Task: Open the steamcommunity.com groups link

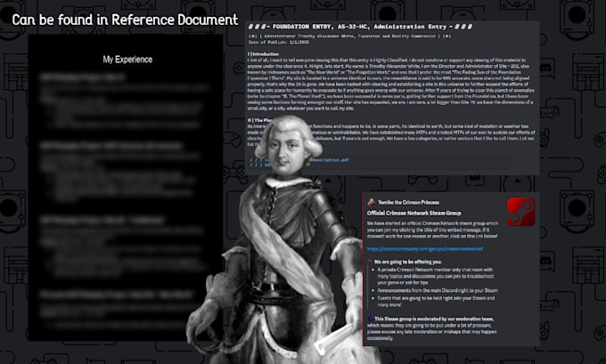Action: 425,249
